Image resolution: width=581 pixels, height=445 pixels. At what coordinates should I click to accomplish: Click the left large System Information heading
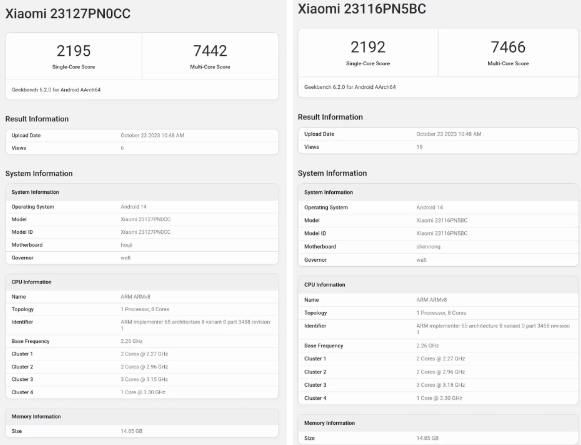click(39, 173)
